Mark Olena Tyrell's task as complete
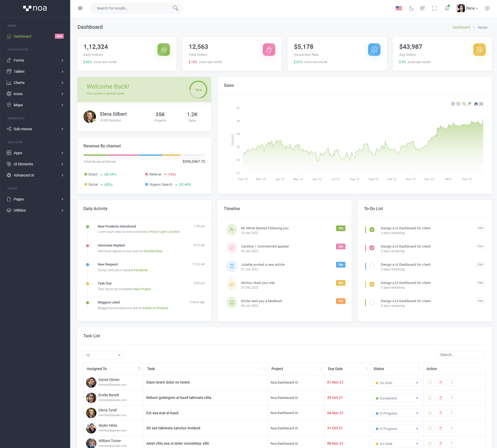This screenshot has width=497, height=448. pos(430,413)
